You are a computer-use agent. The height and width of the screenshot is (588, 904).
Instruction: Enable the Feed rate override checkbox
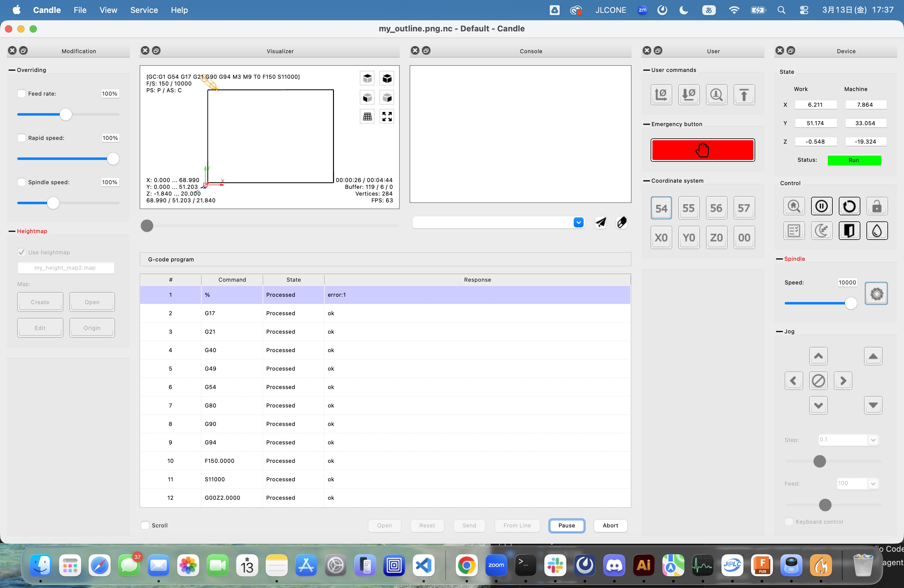(22, 93)
